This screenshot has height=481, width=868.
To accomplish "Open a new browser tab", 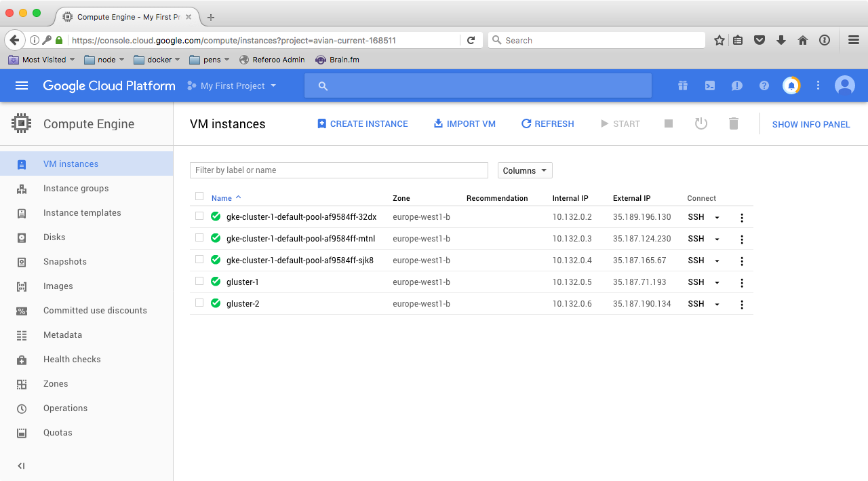I will pos(211,17).
